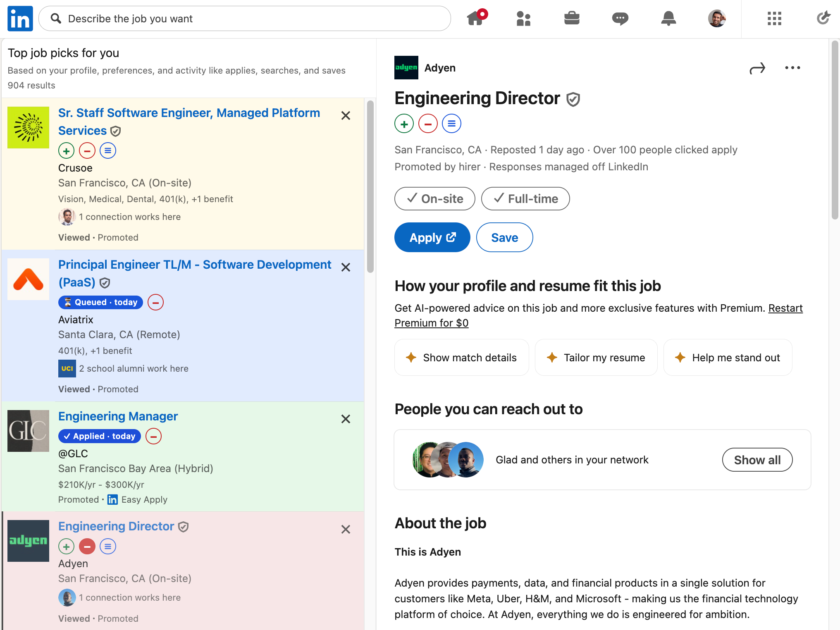
Task: Click '1 connection works here' on Crusoe card
Action: [x=130, y=217]
